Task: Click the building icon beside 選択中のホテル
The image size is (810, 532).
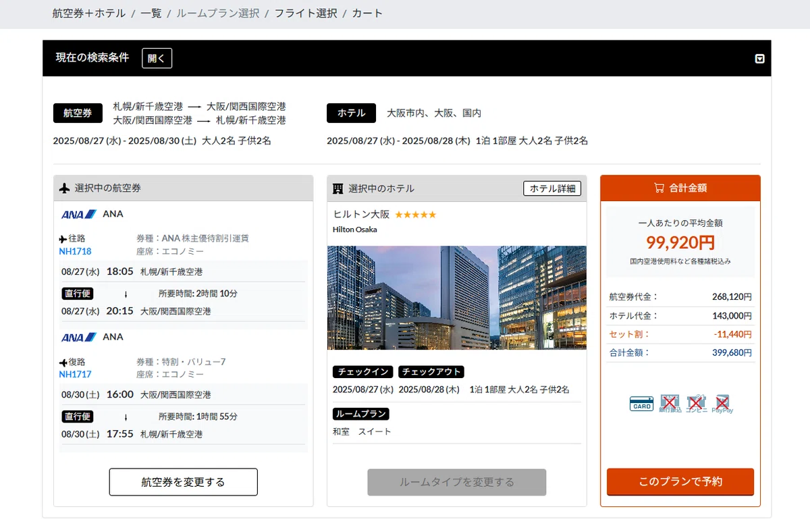Action: pos(338,188)
